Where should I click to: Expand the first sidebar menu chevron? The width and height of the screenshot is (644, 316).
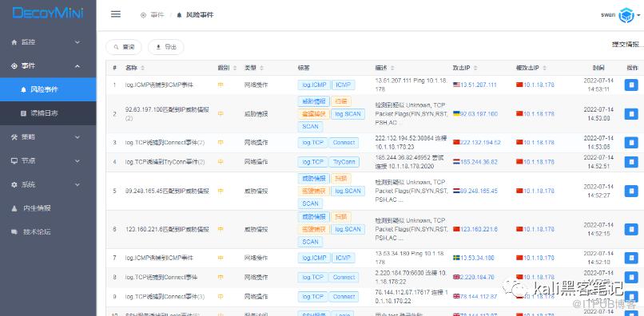click(78, 41)
